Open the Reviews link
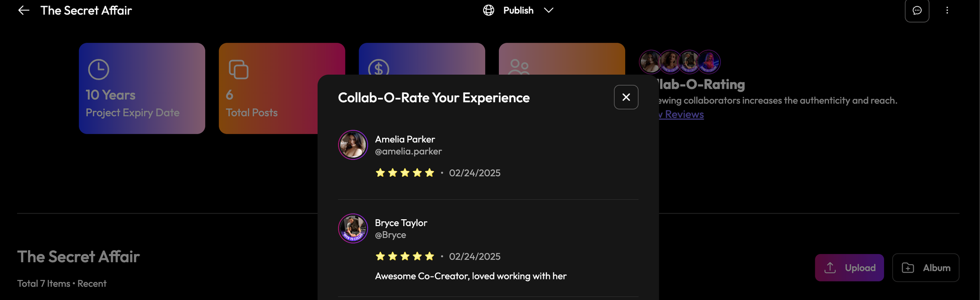Viewport: 980px width, 300px height. (684, 115)
